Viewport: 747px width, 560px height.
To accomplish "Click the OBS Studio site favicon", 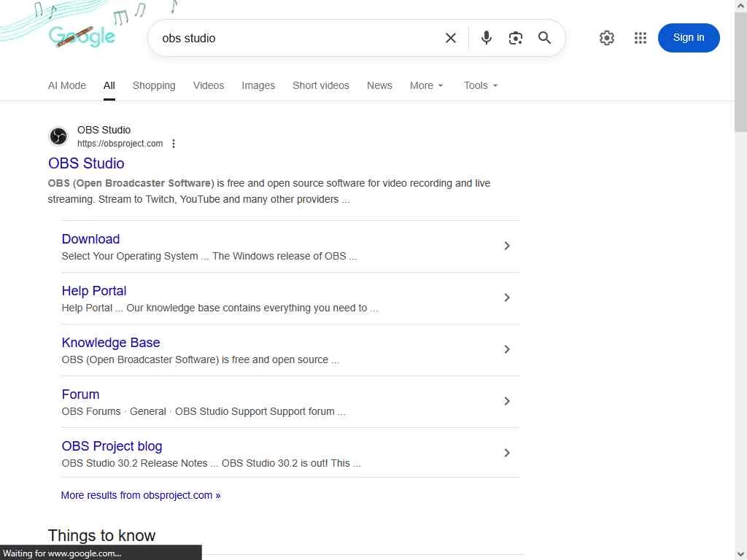I will tap(58, 136).
